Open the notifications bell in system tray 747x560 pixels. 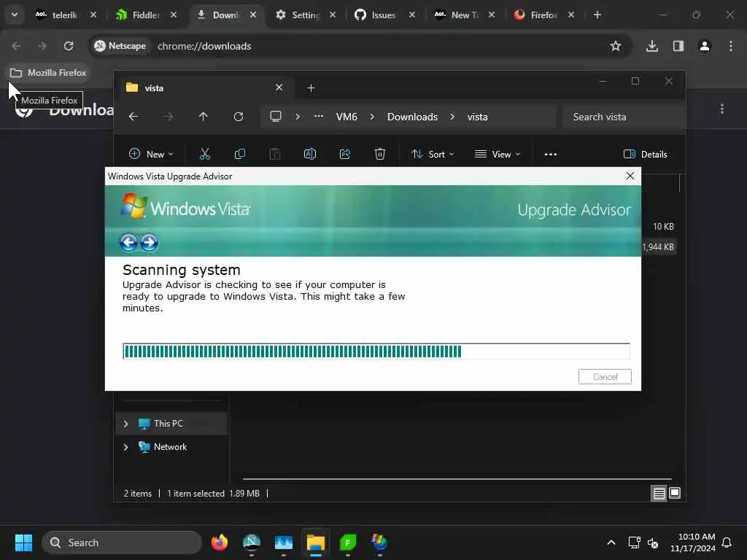pyautogui.click(x=727, y=542)
